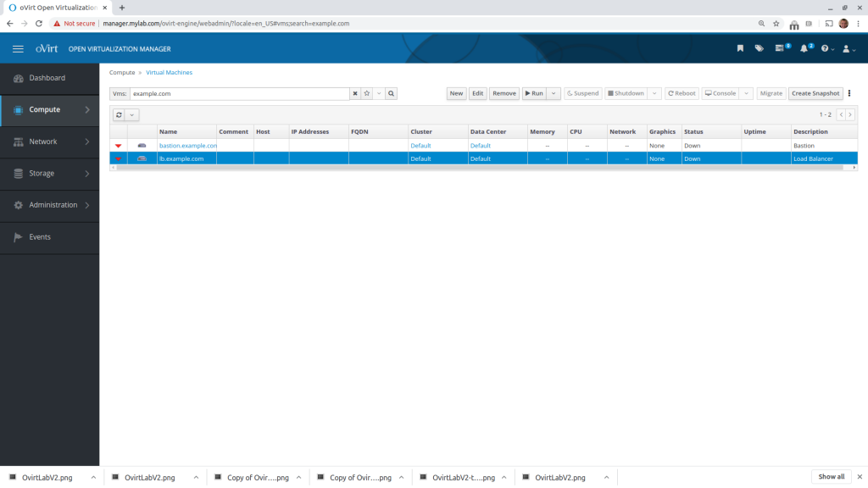Click the Remove button
The width and height of the screenshot is (868, 488).
504,93
